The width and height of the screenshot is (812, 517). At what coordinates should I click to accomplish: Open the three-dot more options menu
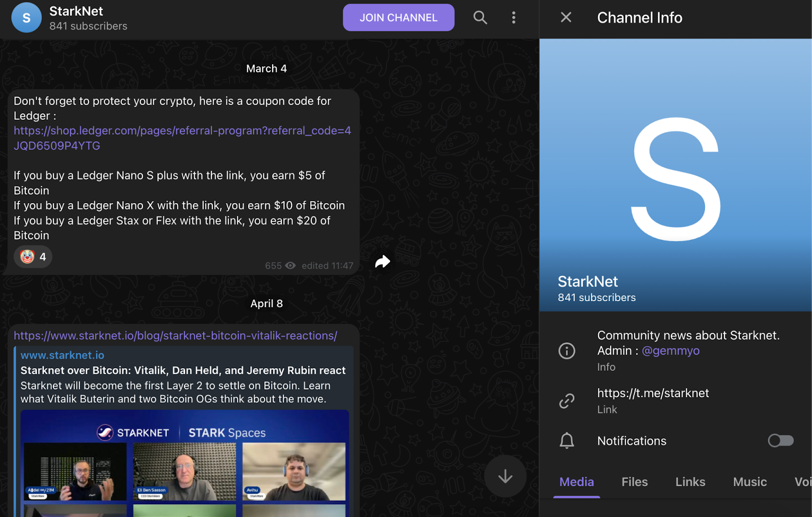pos(514,18)
